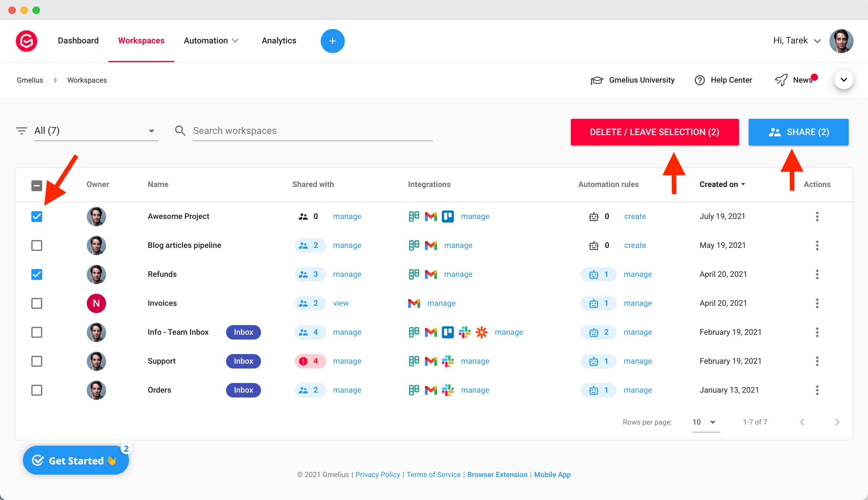The image size is (868, 500).
Task: Open actions menu for Info - Team Inbox
Action: click(x=817, y=332)
